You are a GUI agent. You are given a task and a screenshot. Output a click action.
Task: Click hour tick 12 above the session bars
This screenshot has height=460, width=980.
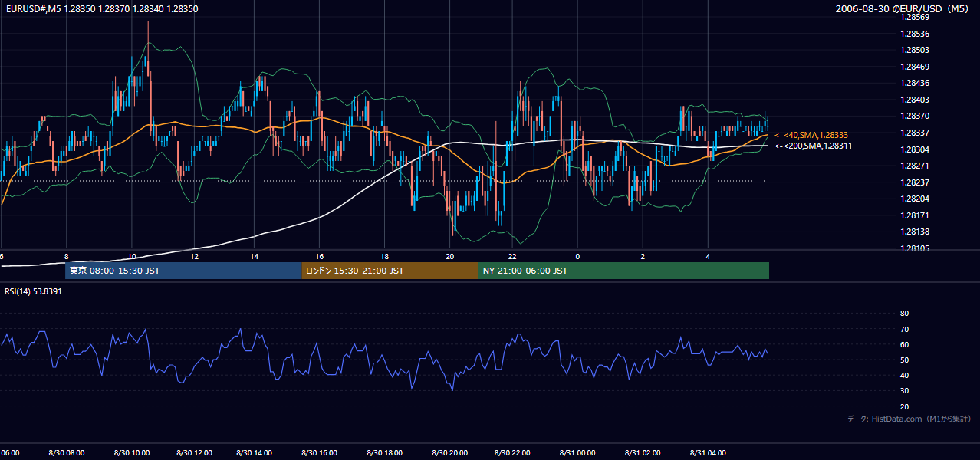point(194,257)
